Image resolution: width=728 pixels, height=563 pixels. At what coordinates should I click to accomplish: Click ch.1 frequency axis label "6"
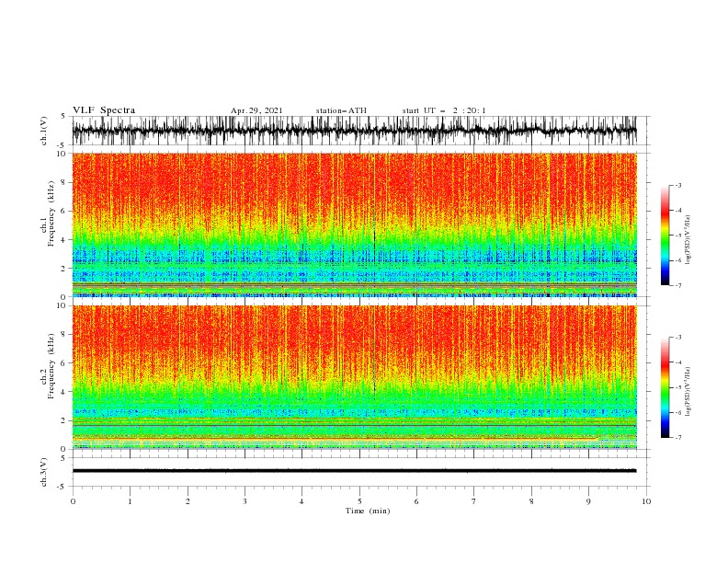63,211
